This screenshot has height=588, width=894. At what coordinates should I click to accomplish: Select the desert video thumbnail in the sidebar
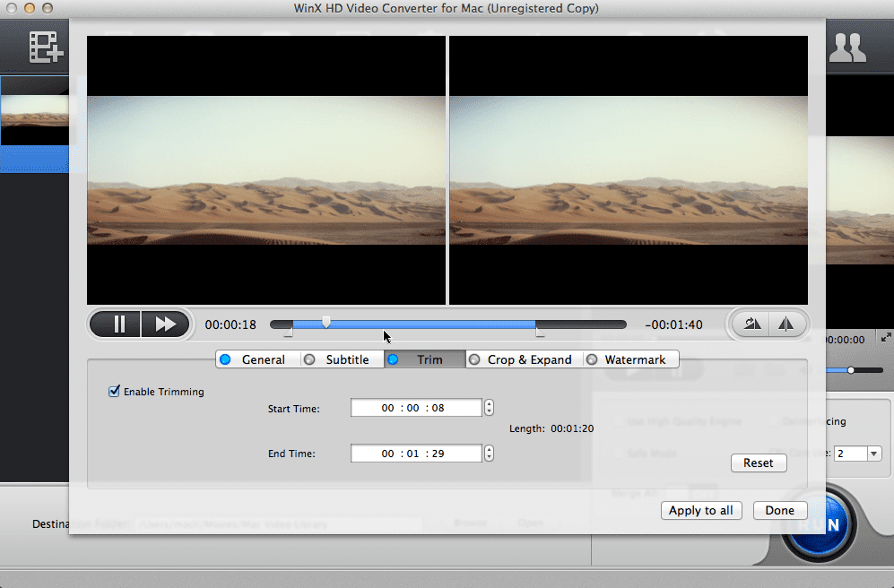(x=35, y=111)
